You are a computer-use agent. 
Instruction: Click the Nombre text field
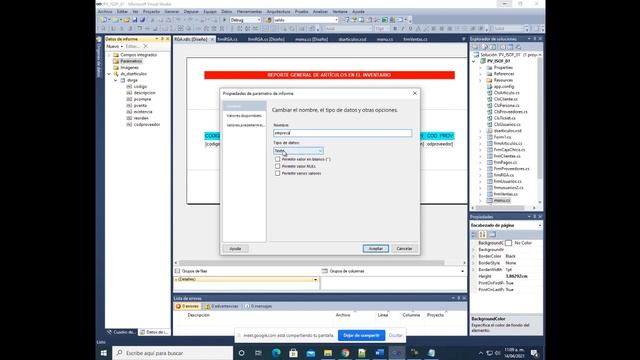click(342, 133)
